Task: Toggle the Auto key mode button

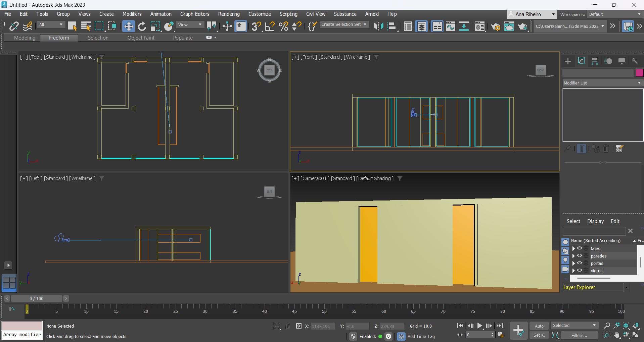Action: pyautogui.click(x=539, y=326)
